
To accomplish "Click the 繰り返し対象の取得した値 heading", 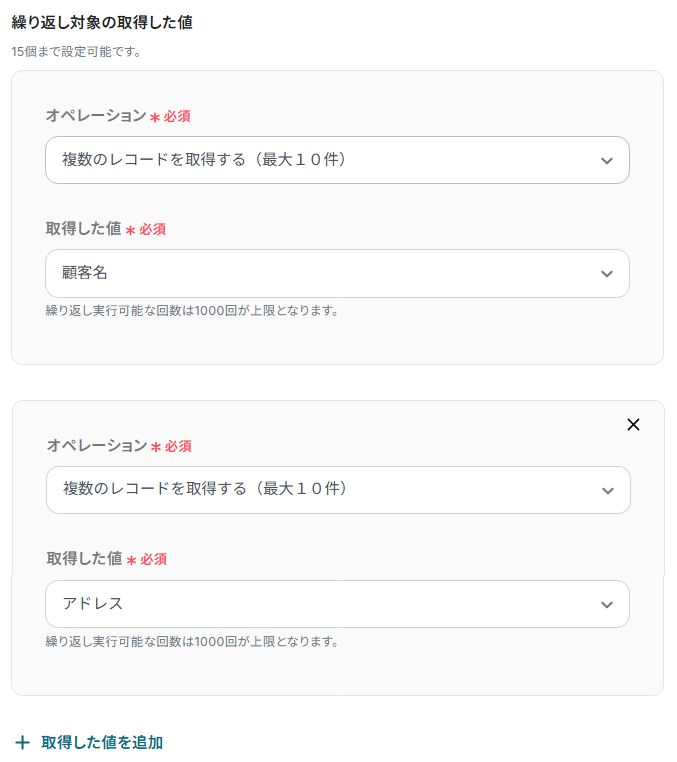I will [102, 23].
